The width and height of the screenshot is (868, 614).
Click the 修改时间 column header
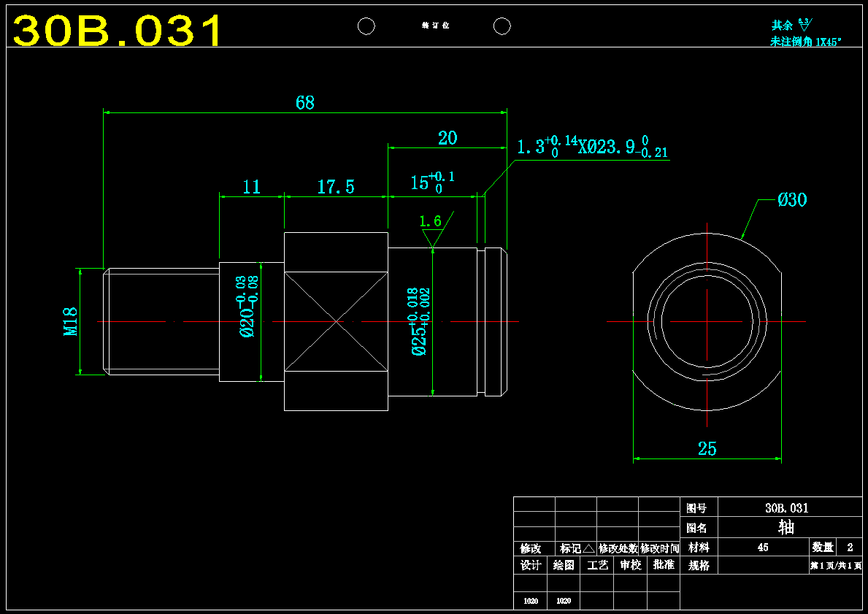(x=659, y=549)
